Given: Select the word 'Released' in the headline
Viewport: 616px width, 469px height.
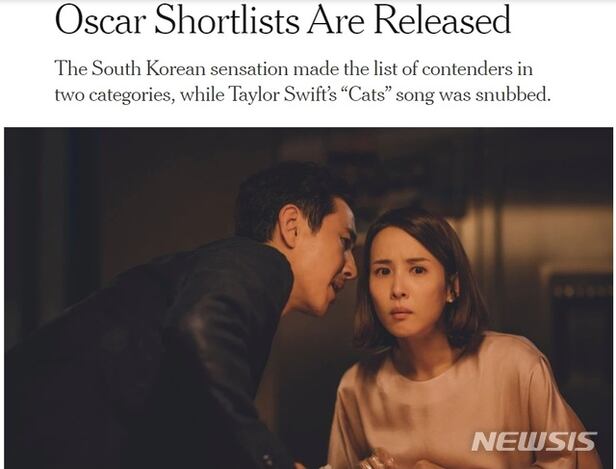Looking at the screenshot, I should [x=442, y=20].
